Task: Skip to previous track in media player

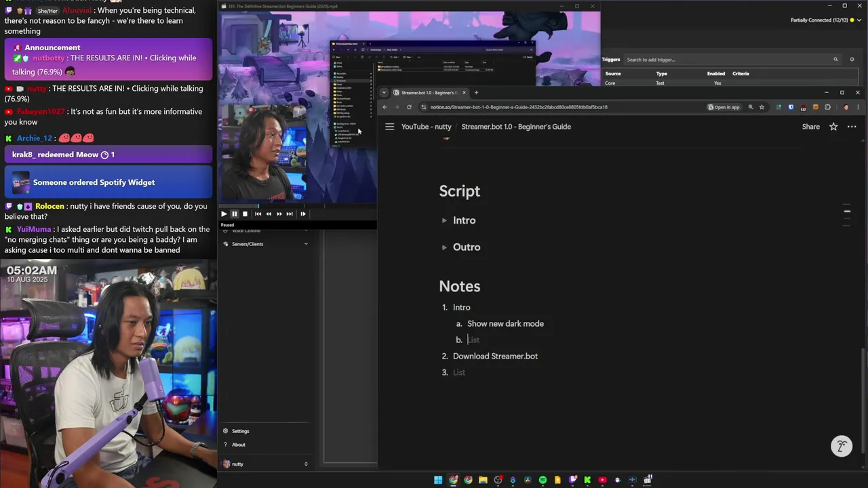Action: (x=258, y=213)
